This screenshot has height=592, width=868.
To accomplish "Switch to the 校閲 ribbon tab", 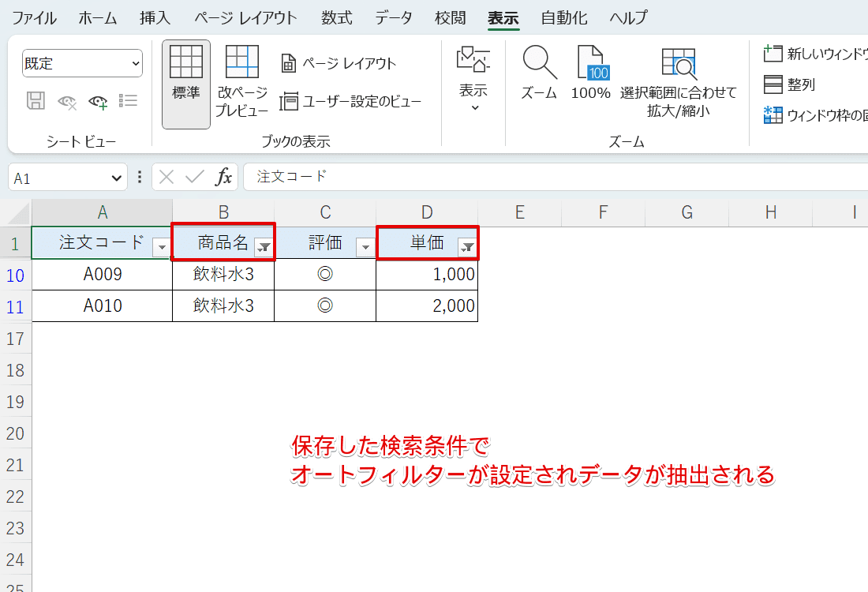I will pos(450,18).
